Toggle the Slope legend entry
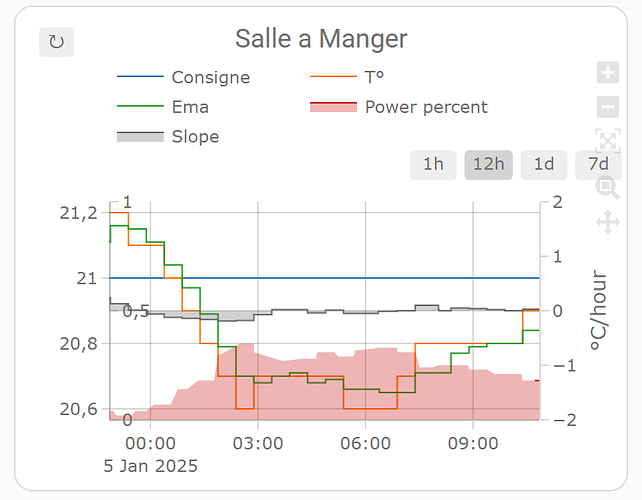Viewport: 642px width, 500px height. tap(195, 136)
